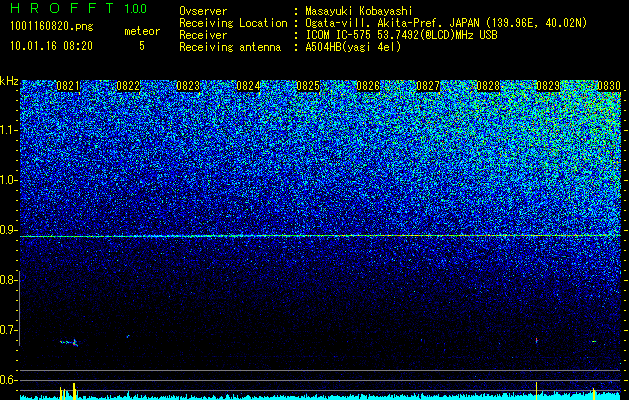The width and height of the screenshot is (629, 400).
Task: Click the 0821 time marker
Action: [x=68, y=86]
